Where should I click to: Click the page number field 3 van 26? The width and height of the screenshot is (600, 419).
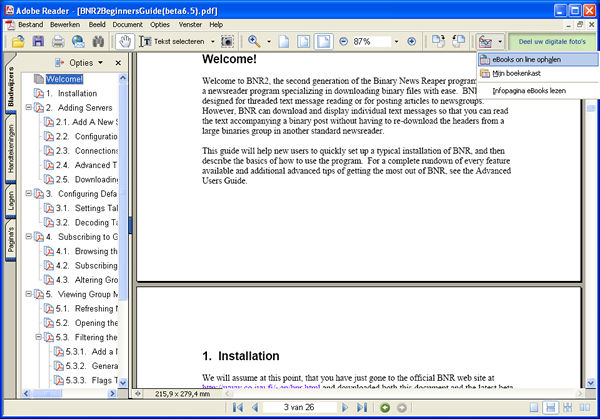click(x=299, y=408)
